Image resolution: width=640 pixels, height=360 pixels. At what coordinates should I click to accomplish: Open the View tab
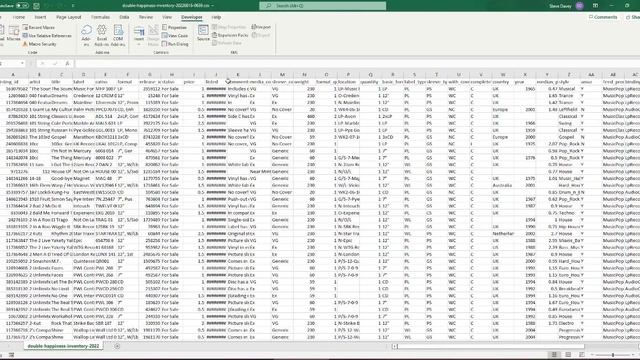click(167, 17)
